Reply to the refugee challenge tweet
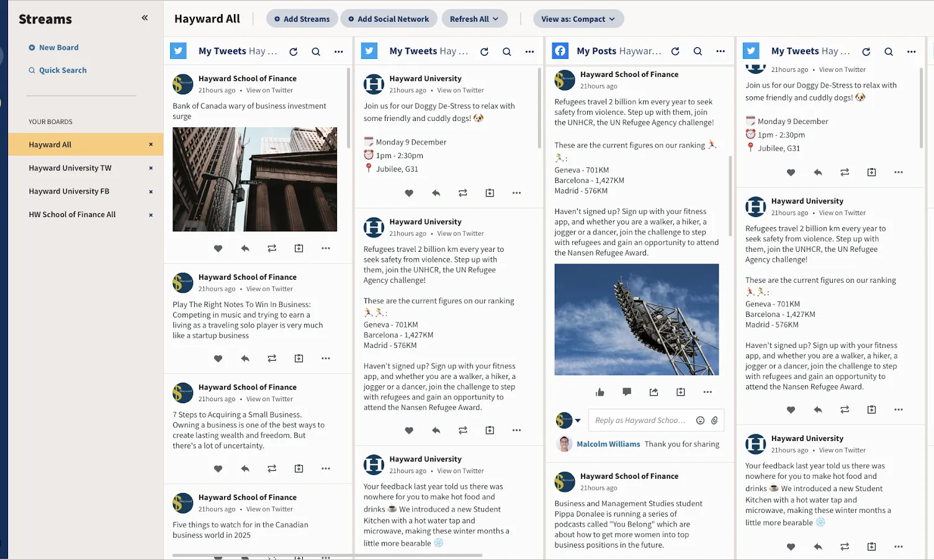The width and height of the screenshot is (934, 560). (x=436, y=430)
